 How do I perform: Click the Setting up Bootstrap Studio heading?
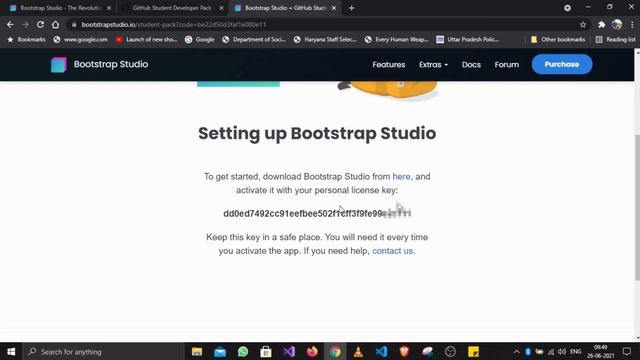click(317, 133)
